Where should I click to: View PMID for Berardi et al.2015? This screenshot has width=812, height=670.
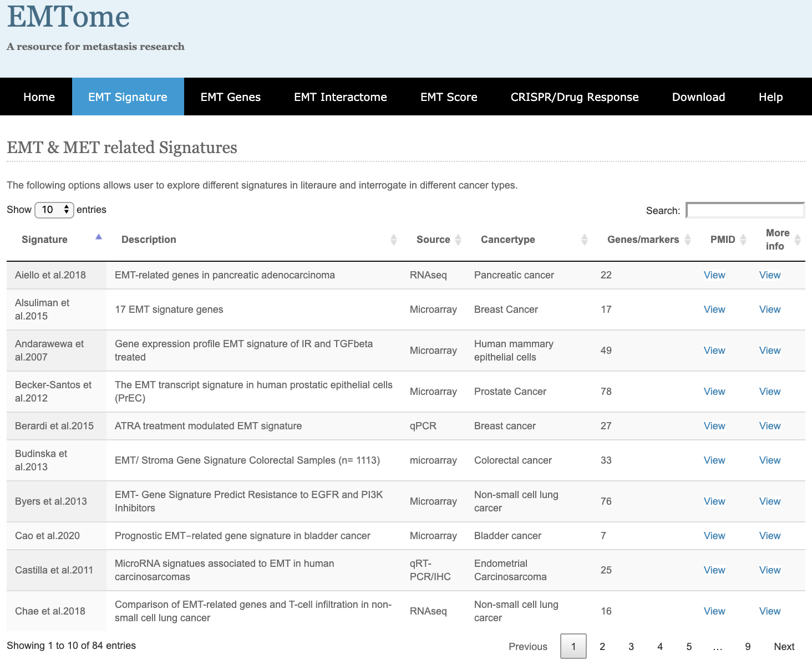coord(714,426)
